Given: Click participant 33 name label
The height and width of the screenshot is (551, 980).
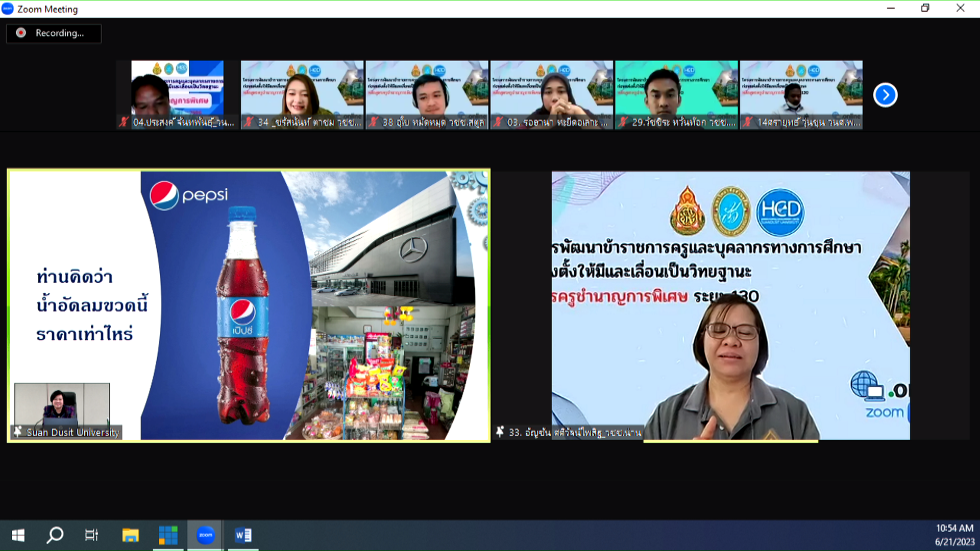Looking at the screenshot, I should point(575,433).
